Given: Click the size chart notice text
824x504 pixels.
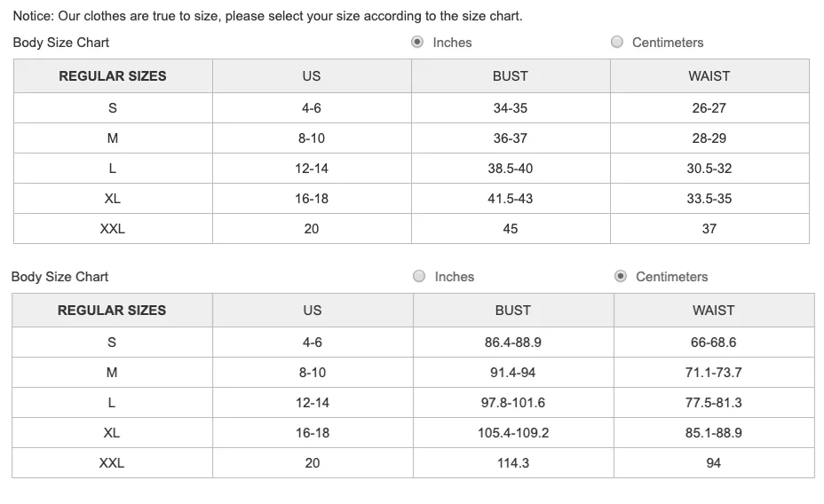Looking at the screenshot, I should pos(267,16).
